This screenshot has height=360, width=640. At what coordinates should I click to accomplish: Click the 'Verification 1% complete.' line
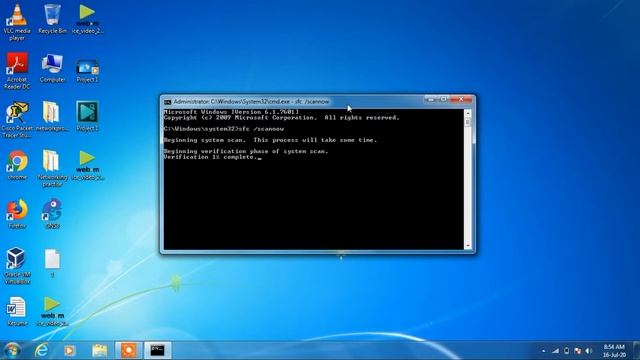(211, 157)
